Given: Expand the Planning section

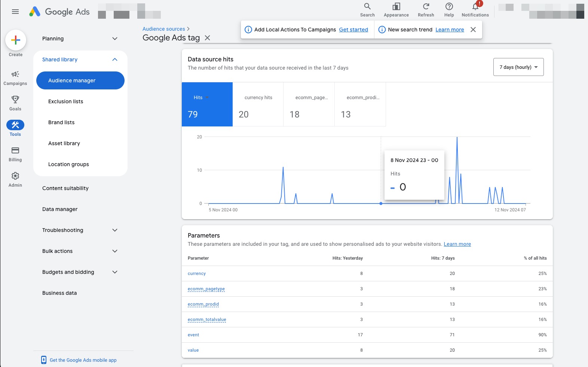Looking at the screenshot, I should [x=115, y=39].
